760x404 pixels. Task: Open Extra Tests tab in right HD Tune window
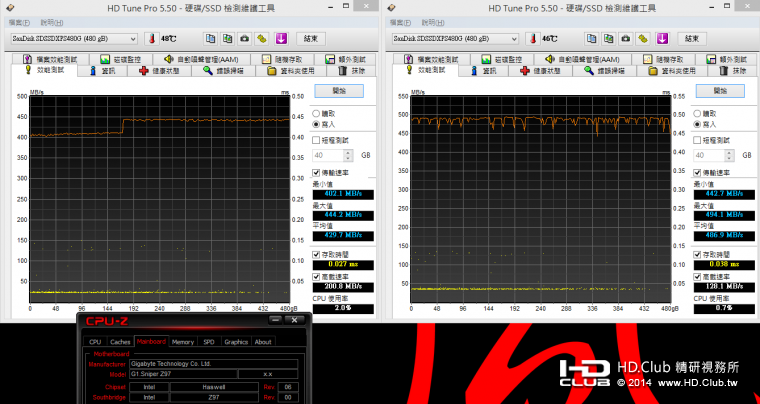tap(727, 59)
